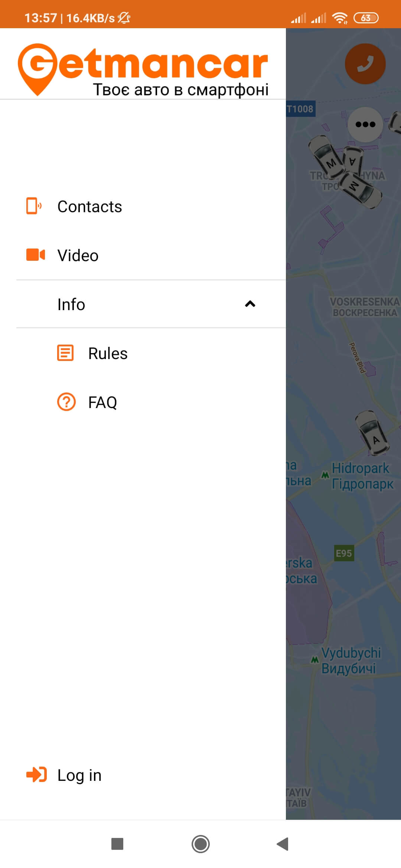Select the Contacts phone icon
Image resolution: width=401 pixels, height=868 pixels.
[x=34, y=207]
